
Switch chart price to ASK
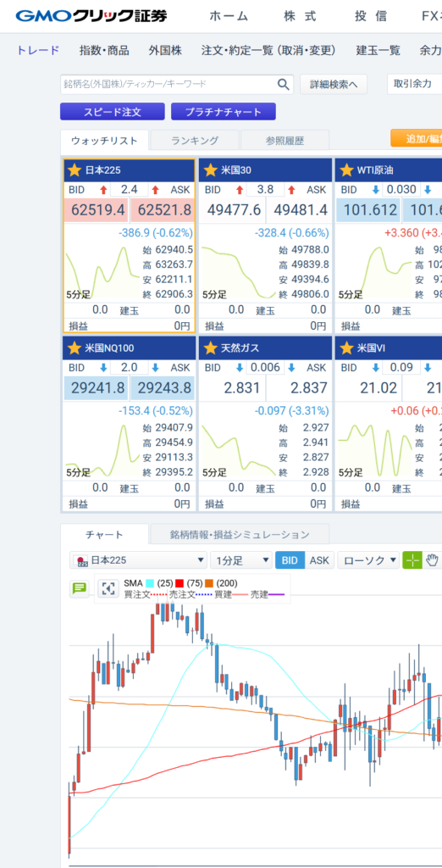319,559
